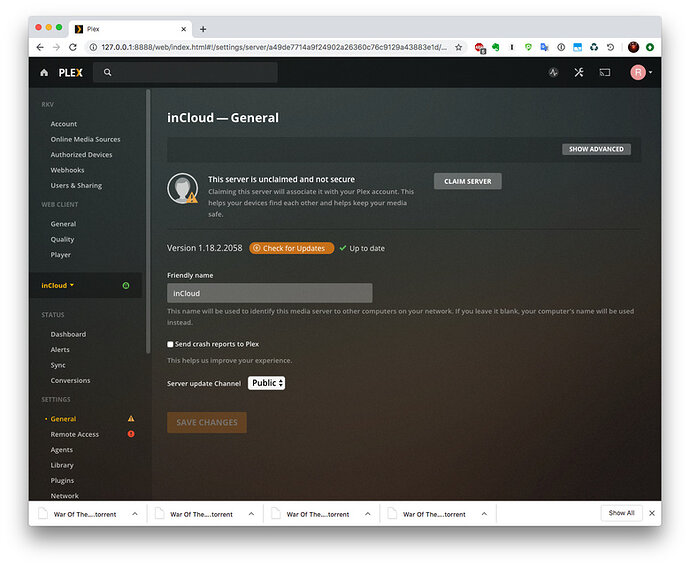
Task: Open Web Client General in sidebar
Action: click(x=63, y=224)
